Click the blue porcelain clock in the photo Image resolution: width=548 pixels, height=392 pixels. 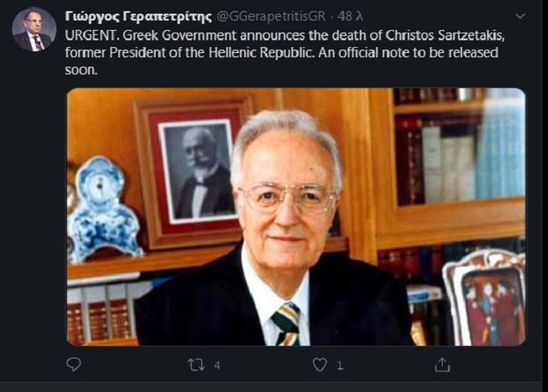coord(102,210)
